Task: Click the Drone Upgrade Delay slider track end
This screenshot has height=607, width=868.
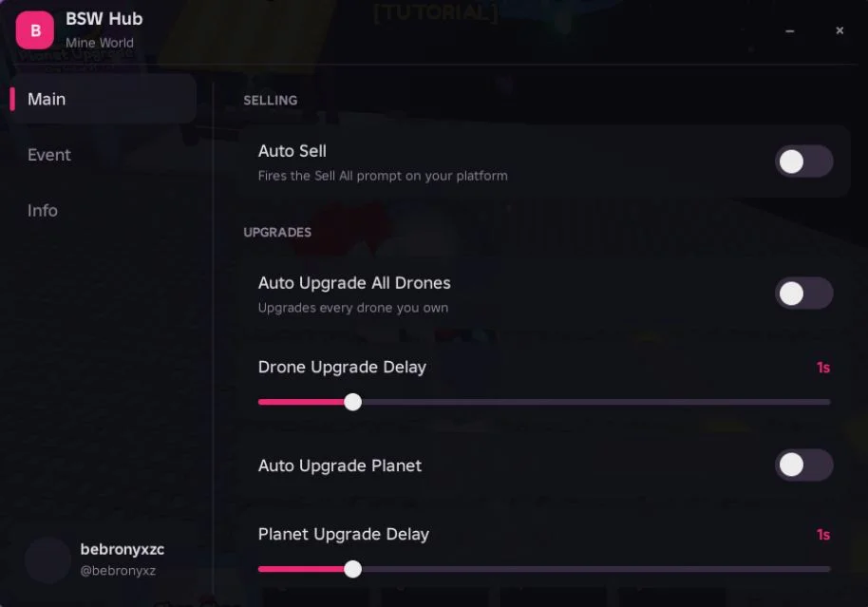Action: [x=827, y=402]
